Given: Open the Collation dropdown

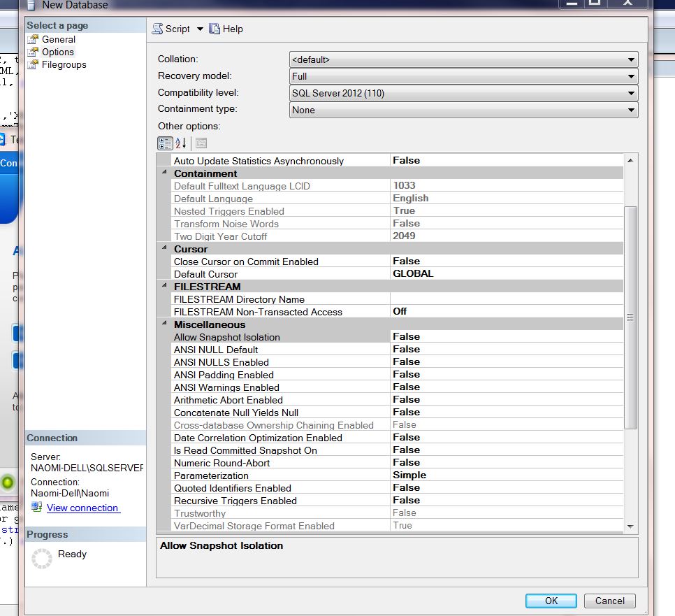Looking at the screenshot, I should (631, 59).
